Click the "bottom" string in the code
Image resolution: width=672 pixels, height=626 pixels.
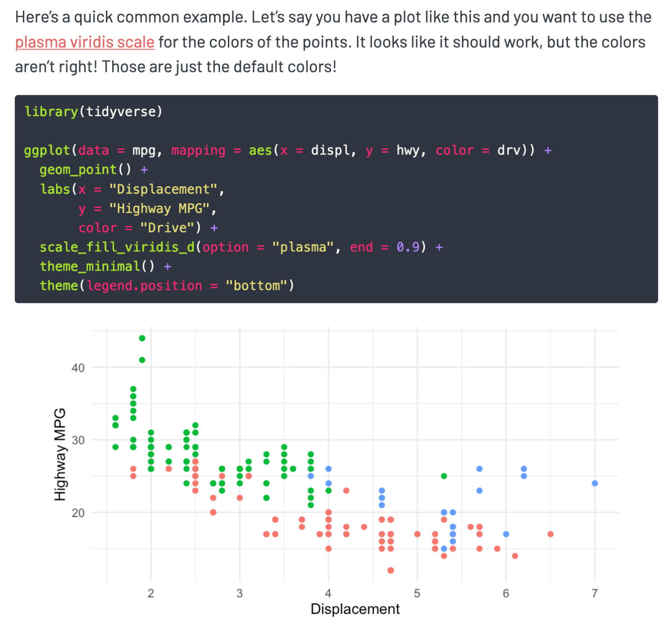(256, 286)
